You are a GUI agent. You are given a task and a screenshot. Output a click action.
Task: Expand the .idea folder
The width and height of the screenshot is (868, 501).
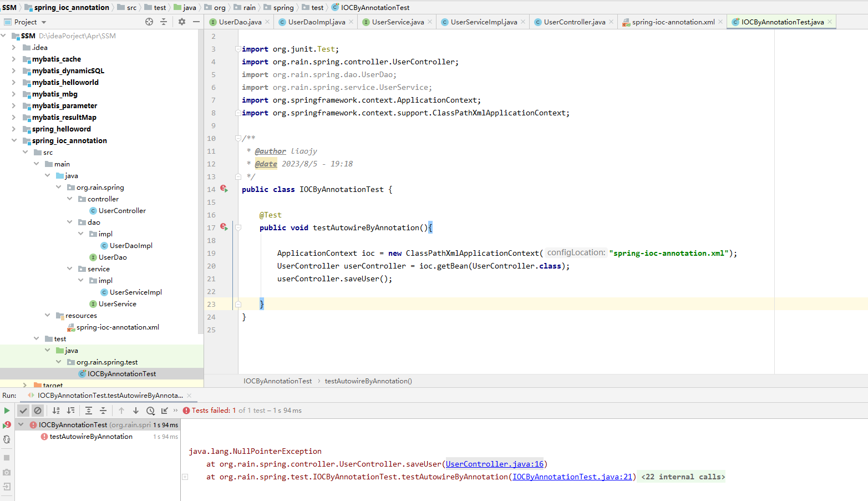14,47
